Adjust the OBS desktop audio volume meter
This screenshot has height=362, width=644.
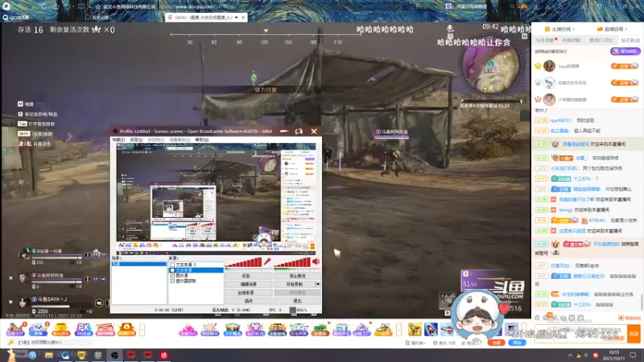point(292,262)
